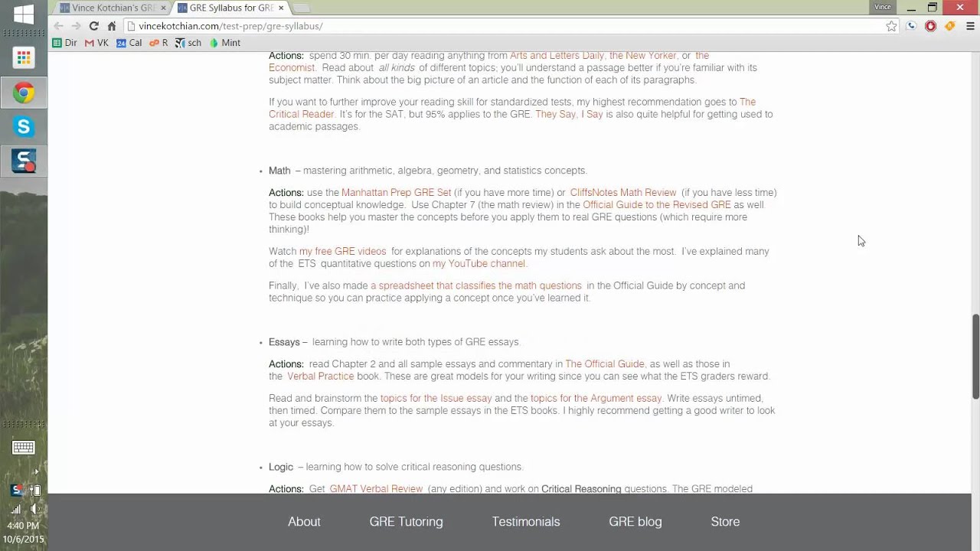Go to the browser home page
This screenshot has width=980, height=551.
pos(112,26)
